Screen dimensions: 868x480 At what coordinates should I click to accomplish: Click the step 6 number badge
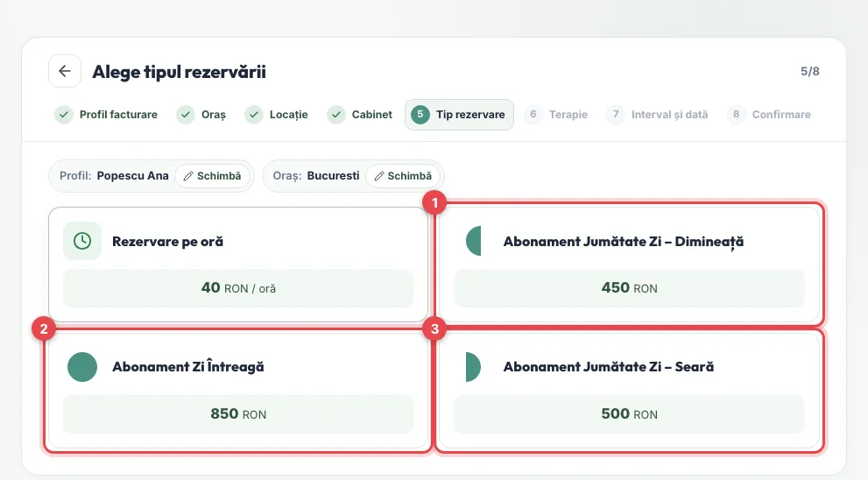533,115
